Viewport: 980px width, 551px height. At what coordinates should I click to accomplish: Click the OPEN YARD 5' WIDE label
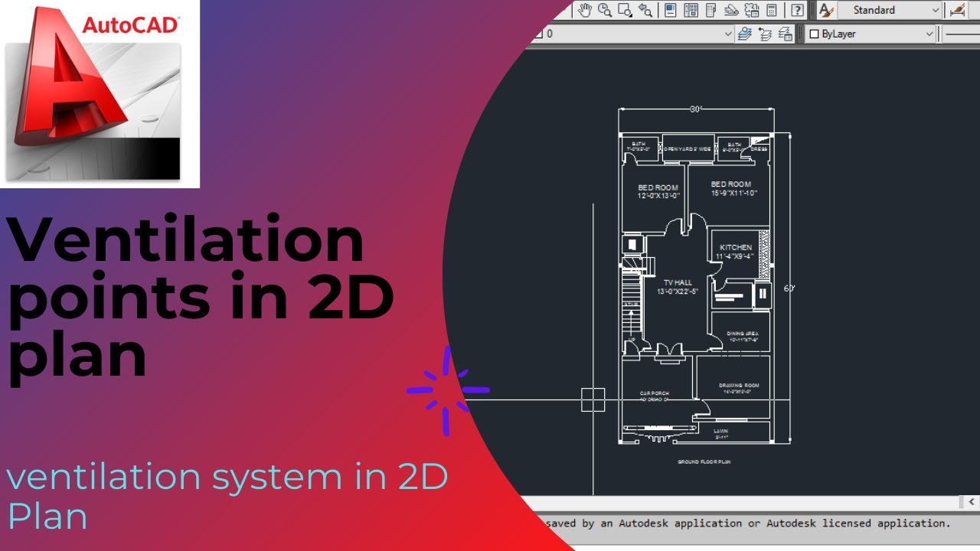(688, 149)
